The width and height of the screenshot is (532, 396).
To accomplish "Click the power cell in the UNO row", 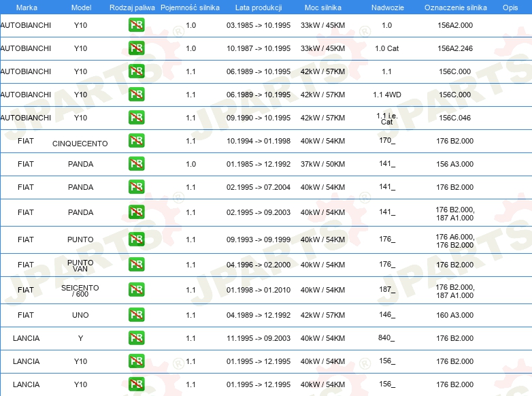I will pyautogui.click(x=322, y=315).
